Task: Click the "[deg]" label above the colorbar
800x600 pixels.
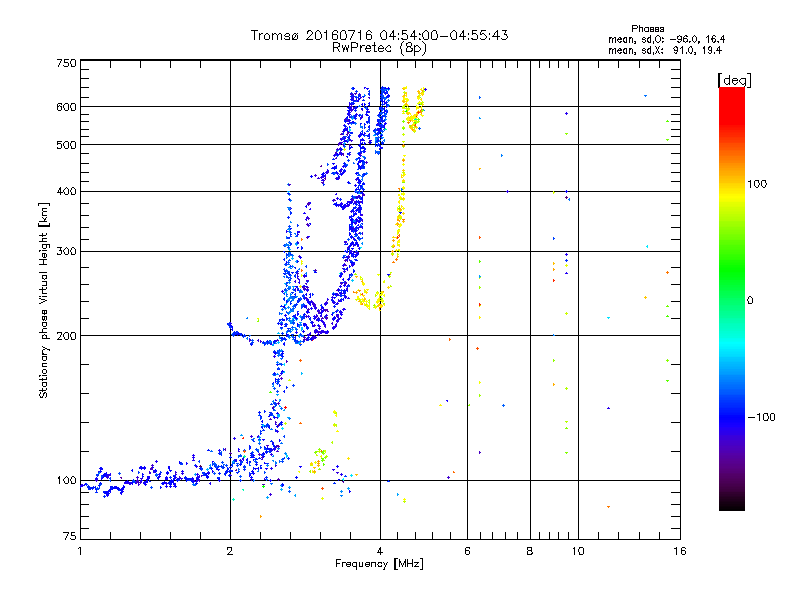Action: [734, 81]
